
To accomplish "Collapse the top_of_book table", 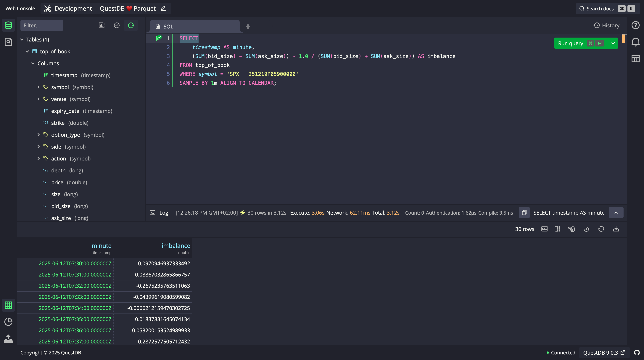I will 27,52.
